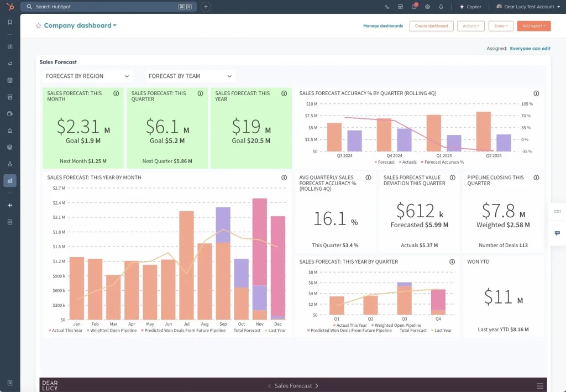This screenshot has height=392, width=566.
Task: Open the HubSpot bookmarks sidebar icon
Action: click(9, 22)
